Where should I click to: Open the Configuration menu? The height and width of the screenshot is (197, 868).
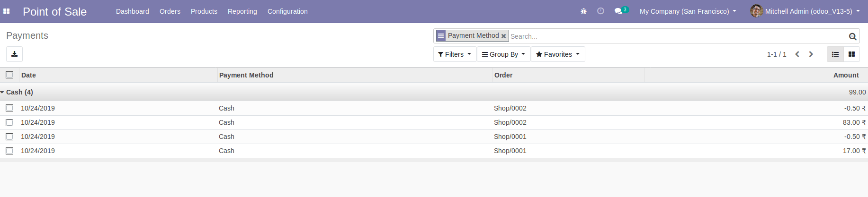[x=287, y=11]
